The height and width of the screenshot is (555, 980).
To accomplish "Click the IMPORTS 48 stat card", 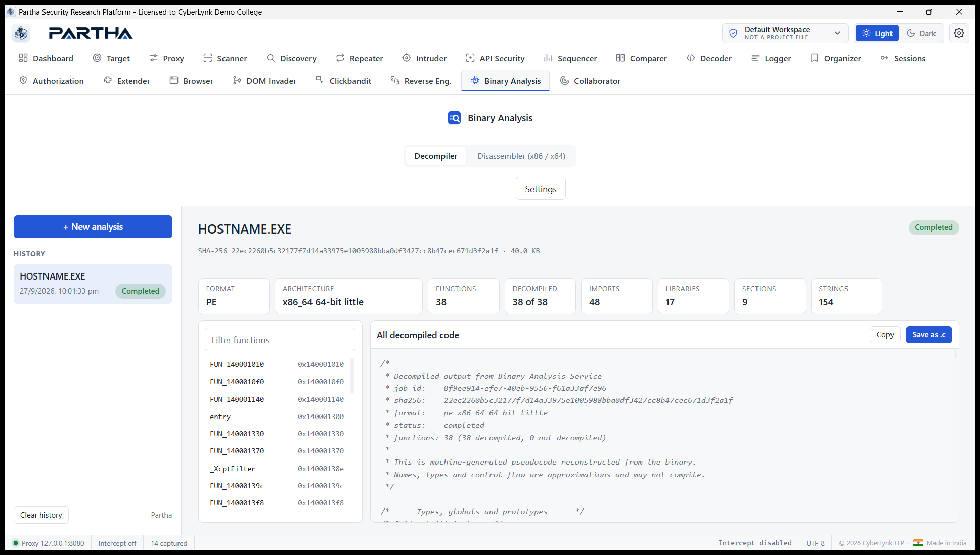I will (617, 296).
